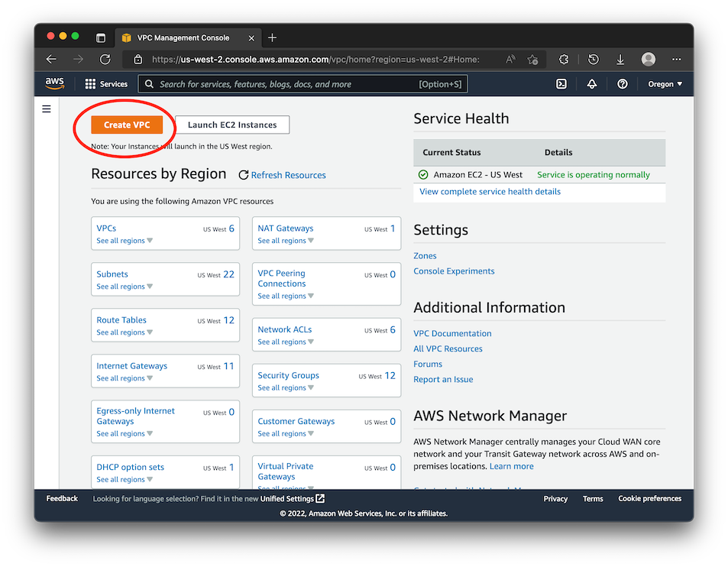728x567 pixels.
Task: Add page to favorites star icon
Action: (x=532, y=60)
